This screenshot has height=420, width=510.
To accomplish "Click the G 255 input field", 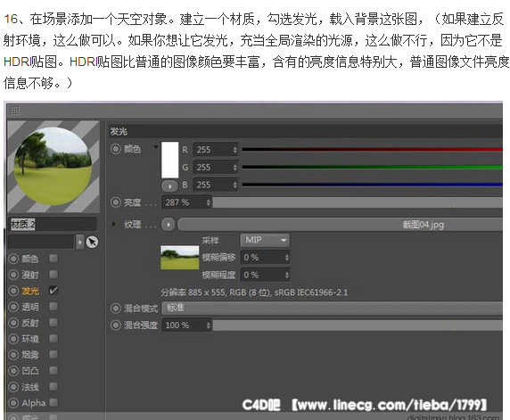I will [x=216, y=168].
